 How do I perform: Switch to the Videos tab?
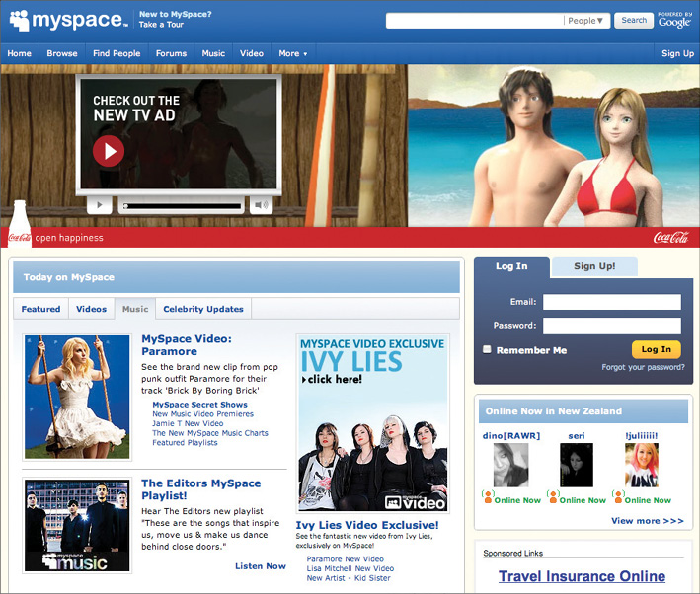(92, 309)
